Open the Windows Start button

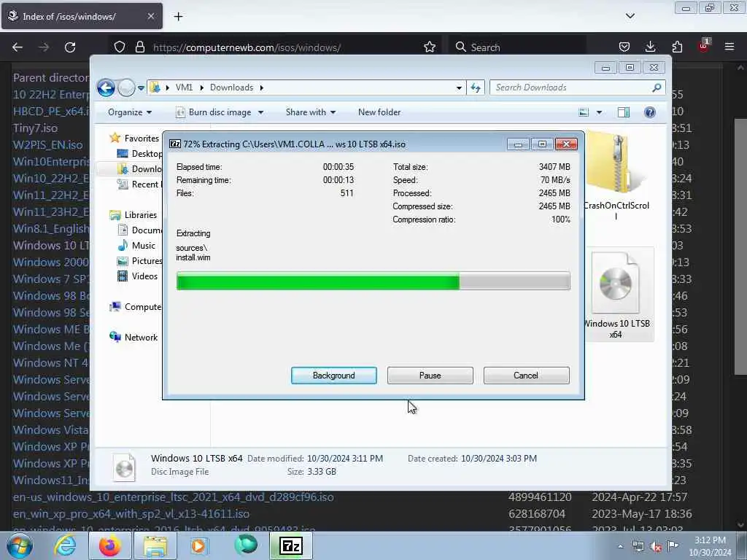click(20, 545)
